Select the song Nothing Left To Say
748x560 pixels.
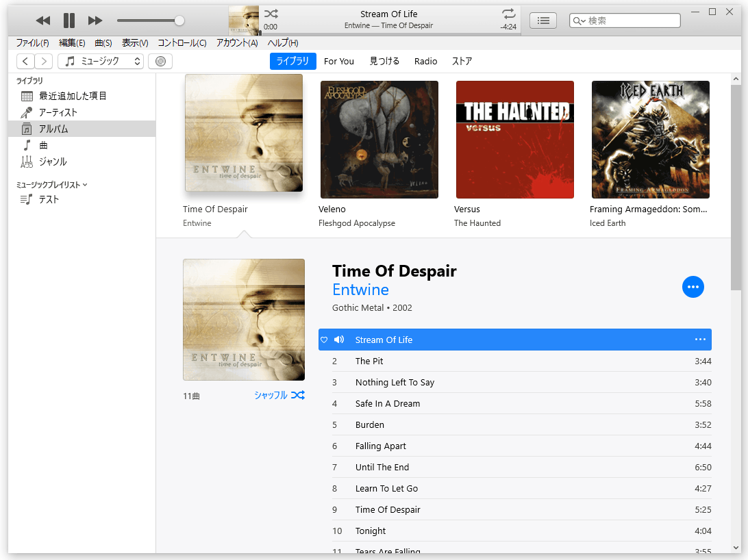point(521,382)
